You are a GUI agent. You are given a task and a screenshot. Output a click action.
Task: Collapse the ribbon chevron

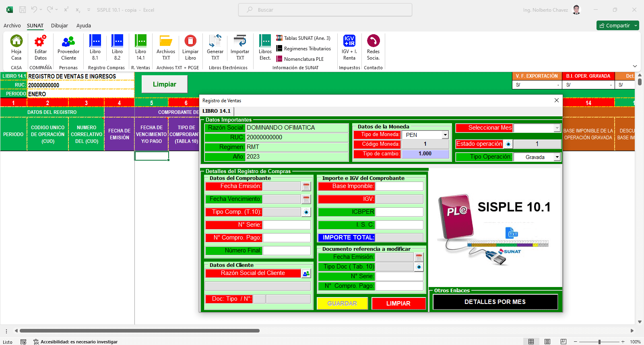tap(635, 66)
